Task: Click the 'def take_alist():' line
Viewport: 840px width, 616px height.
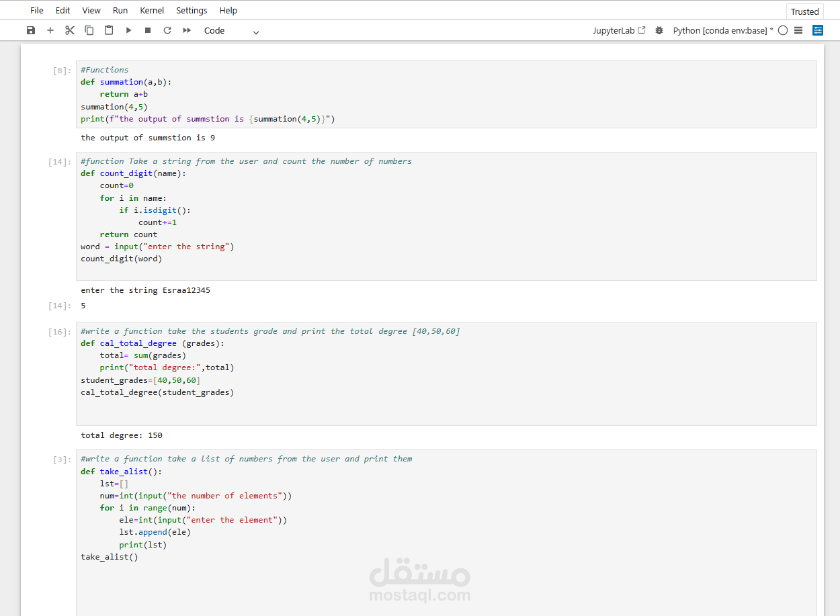Action: coord(122,472)
